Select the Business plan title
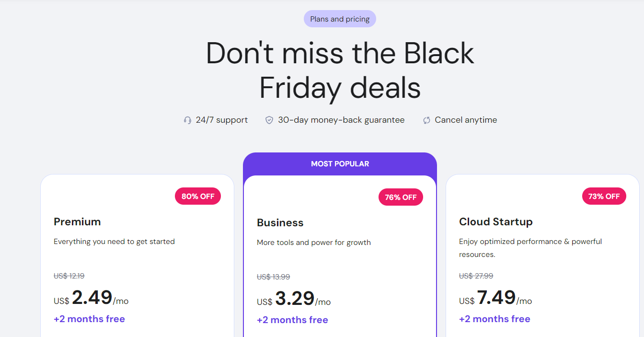Viewport: 644px width, 337px height. click(x=280, y=222)
